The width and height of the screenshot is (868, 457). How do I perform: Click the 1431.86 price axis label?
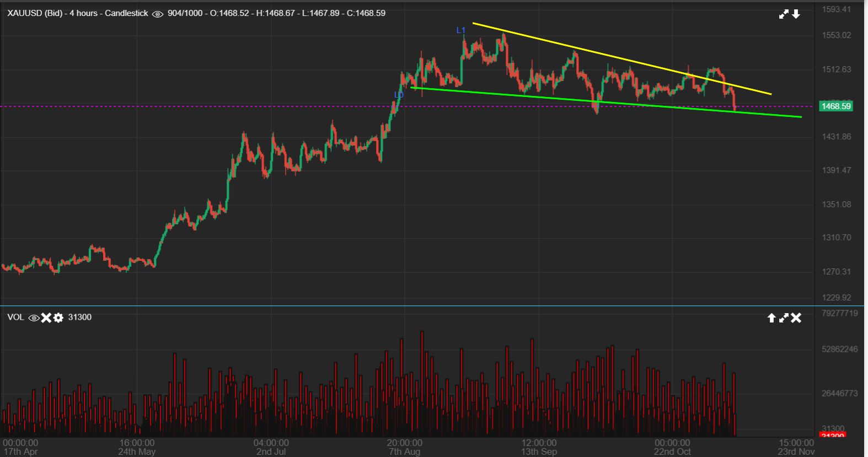pos(836,137)
